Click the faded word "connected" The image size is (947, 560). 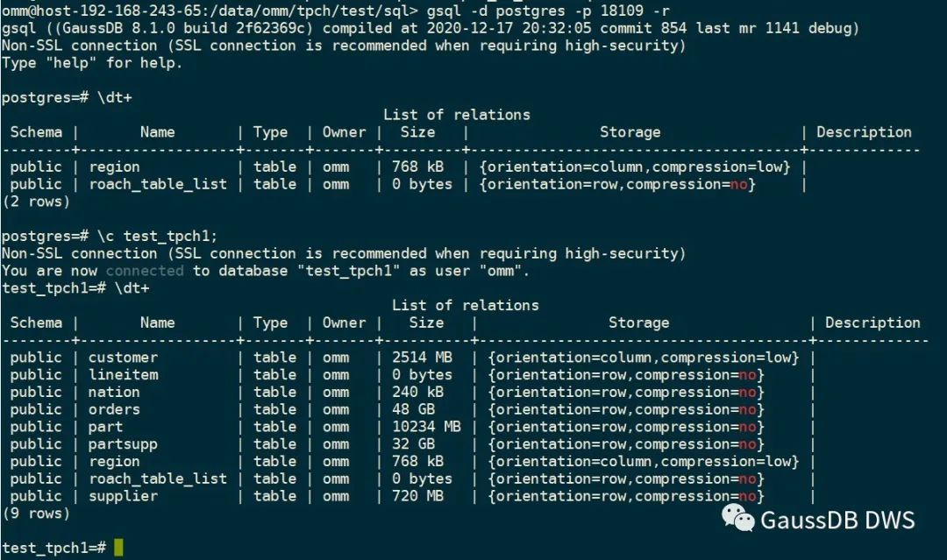tap(145, 271)
